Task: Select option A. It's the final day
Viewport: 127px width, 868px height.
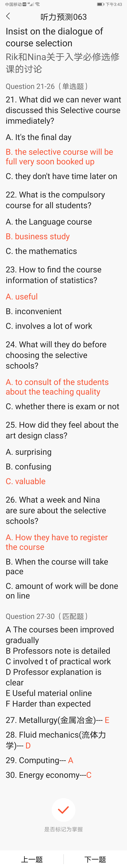Action: pos(38,137)
